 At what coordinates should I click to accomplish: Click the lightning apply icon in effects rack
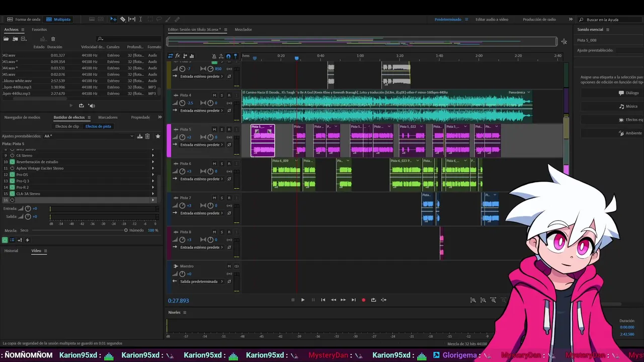(x=27, y=240)
